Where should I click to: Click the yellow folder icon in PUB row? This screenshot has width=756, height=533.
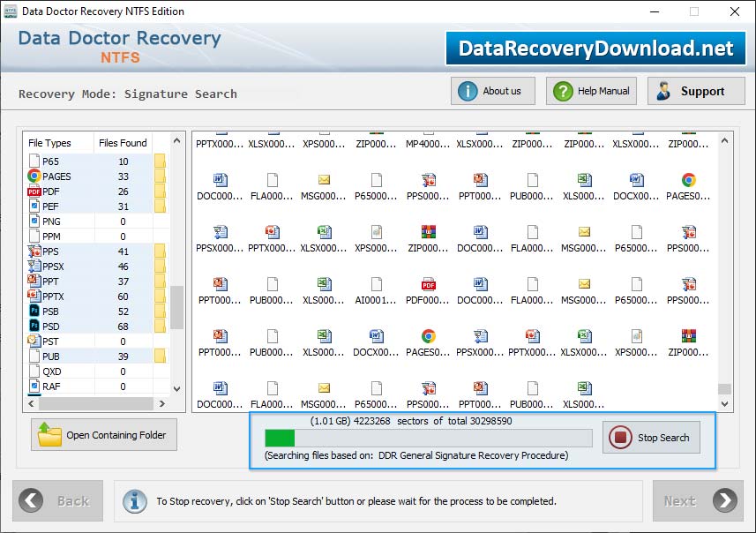tap(160, 357)
